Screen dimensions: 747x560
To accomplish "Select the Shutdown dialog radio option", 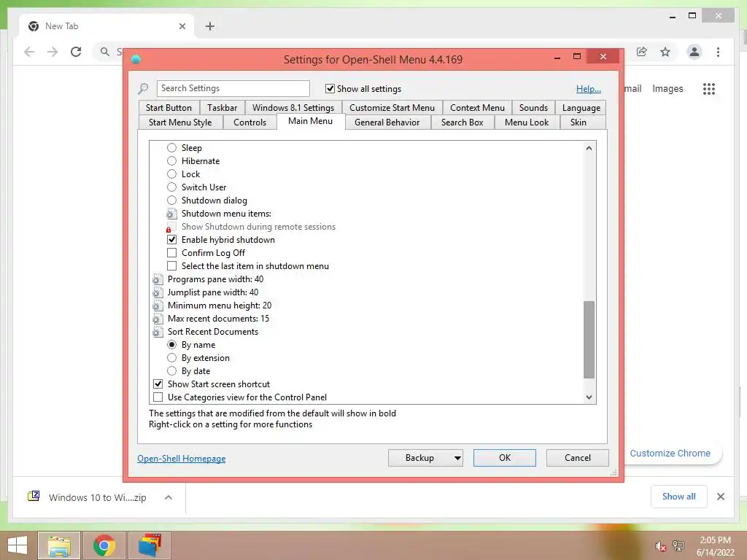I will point(171,201).
